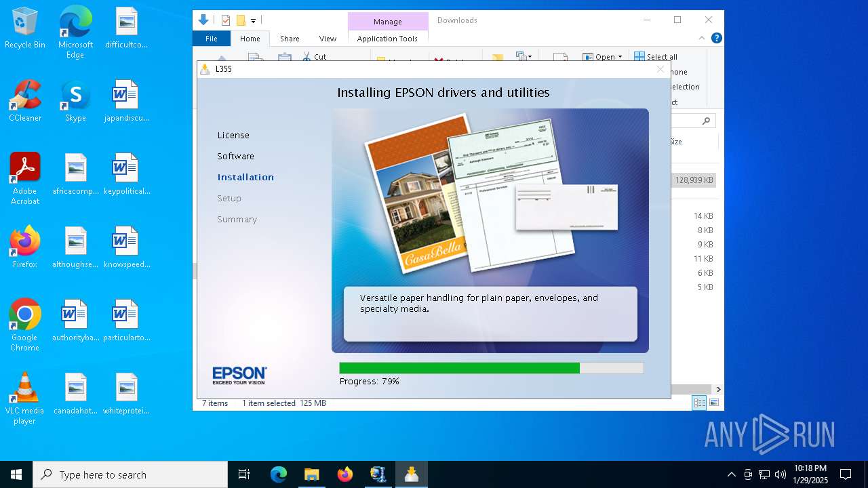Click the Software step in installer sidebar
This screenshot has width=868, height=488.
(x=235, y=157)
